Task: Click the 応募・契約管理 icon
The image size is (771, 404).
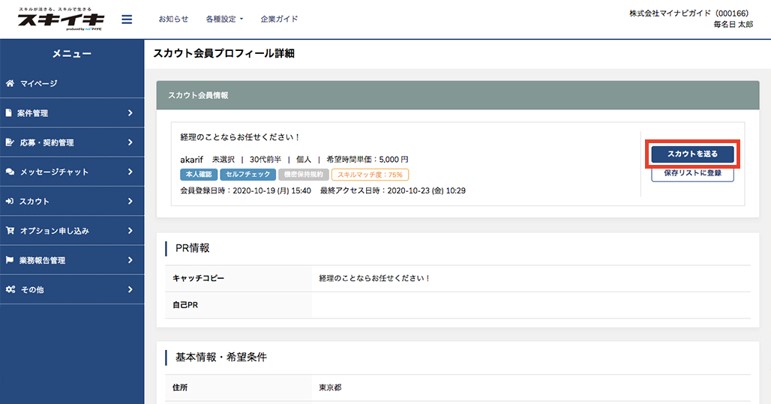Action: point(9,143)
